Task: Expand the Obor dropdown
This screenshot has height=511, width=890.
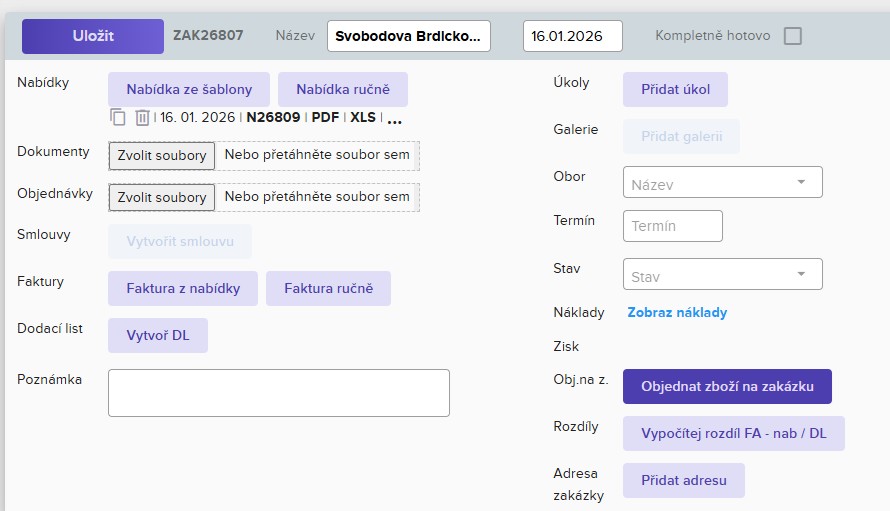Action: tap(722, 182)
